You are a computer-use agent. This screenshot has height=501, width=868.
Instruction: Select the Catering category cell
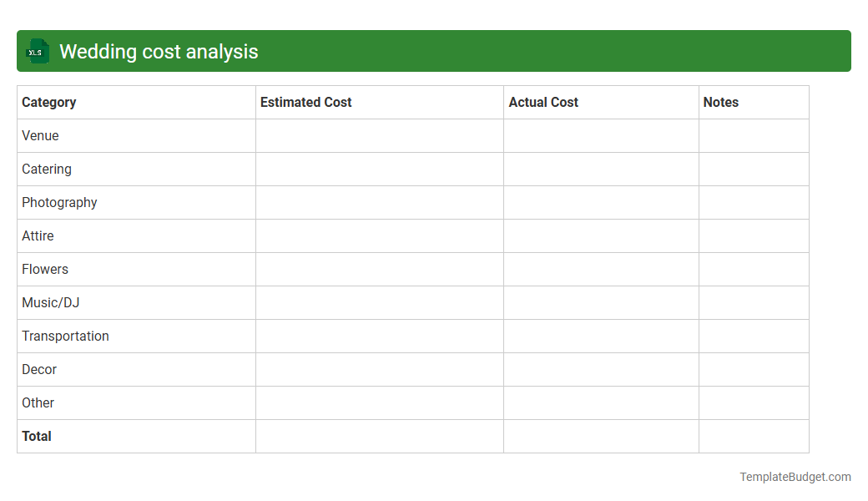tap(46, 169)
